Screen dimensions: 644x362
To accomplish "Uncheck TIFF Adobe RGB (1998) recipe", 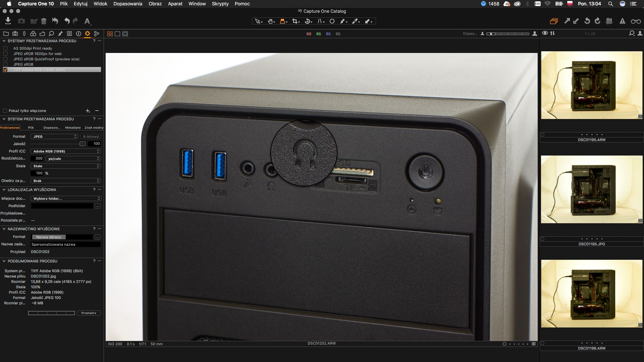I will (5, 70).
